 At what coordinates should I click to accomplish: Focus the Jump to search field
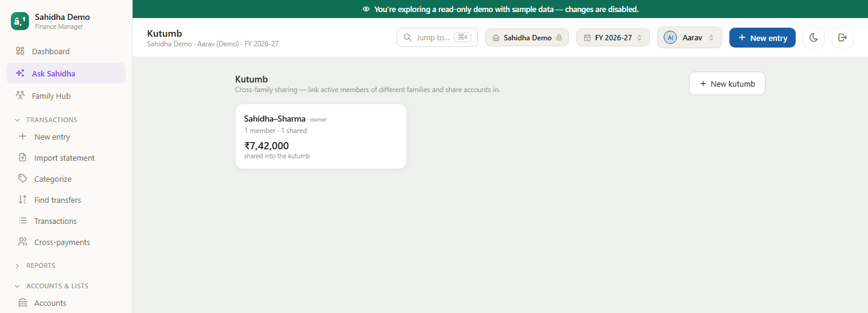[x=437, y=37]
